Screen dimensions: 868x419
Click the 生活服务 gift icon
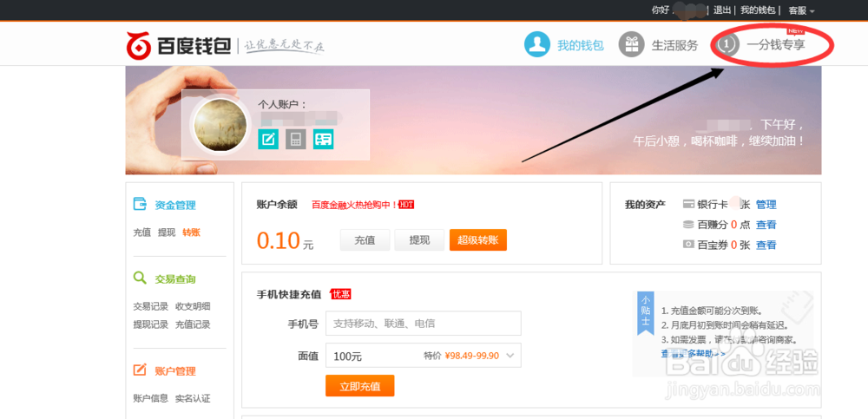[631, 45]
